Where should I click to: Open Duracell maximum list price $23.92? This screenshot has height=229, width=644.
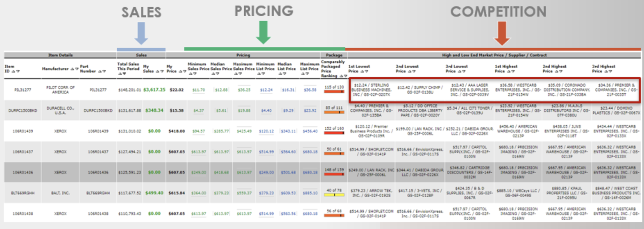coord(310,111)
